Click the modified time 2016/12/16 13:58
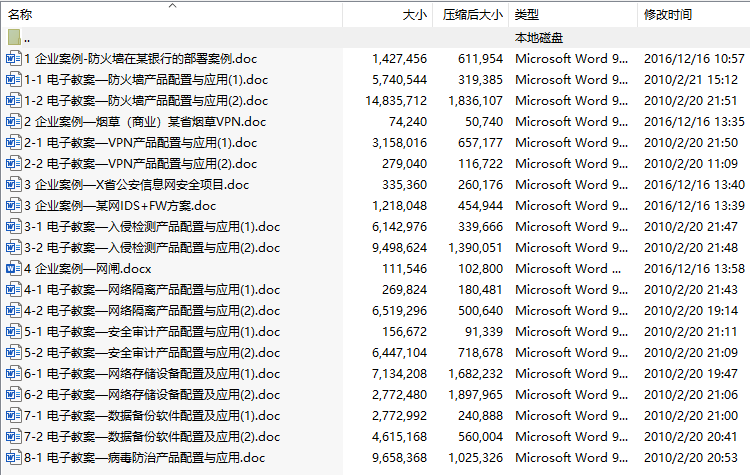This screenshot has height=475, width=750. [x=695, y=269]
